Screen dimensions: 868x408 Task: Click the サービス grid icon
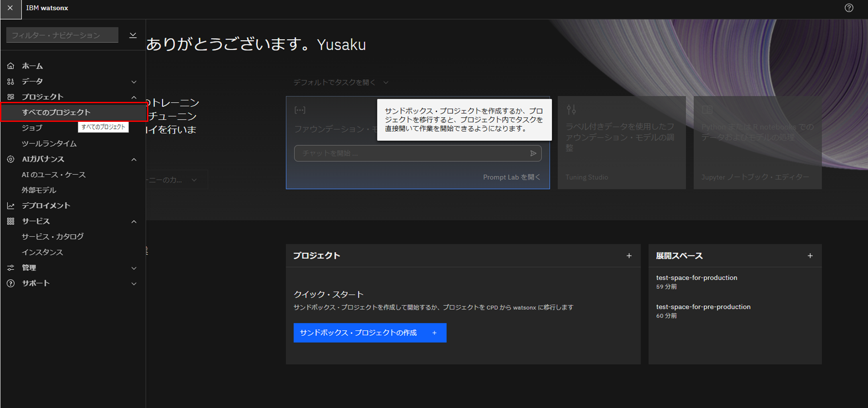coord(11,221)
